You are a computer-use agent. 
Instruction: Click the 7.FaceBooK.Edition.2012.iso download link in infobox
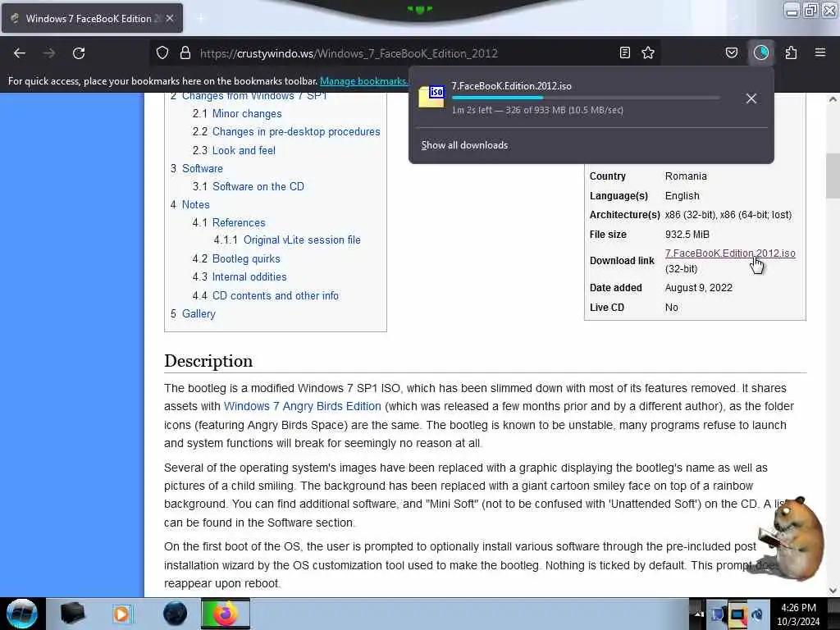(x=729, y=253)
